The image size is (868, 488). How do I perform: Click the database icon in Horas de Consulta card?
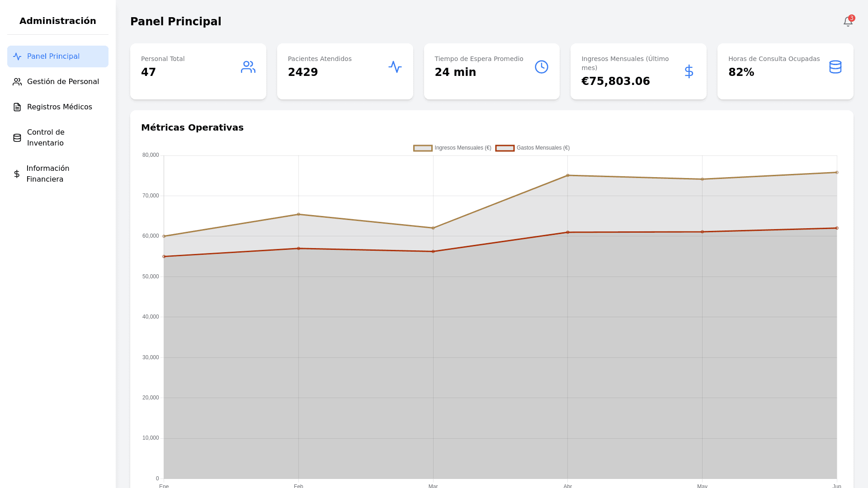[x=835, y=67]
